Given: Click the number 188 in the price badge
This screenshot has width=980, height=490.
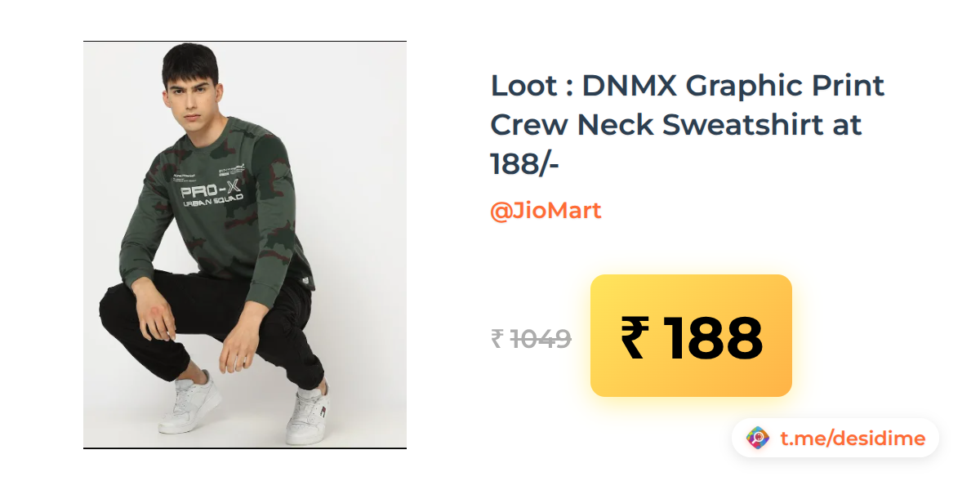Looking at the screenshot, I should coord(714,338).
